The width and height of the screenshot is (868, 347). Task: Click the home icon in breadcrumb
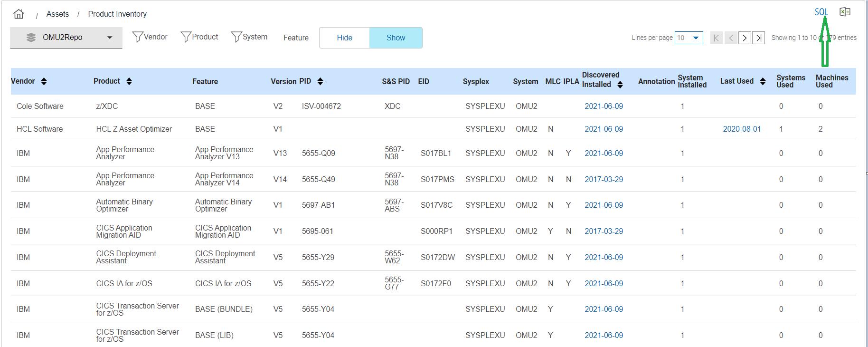19,14
